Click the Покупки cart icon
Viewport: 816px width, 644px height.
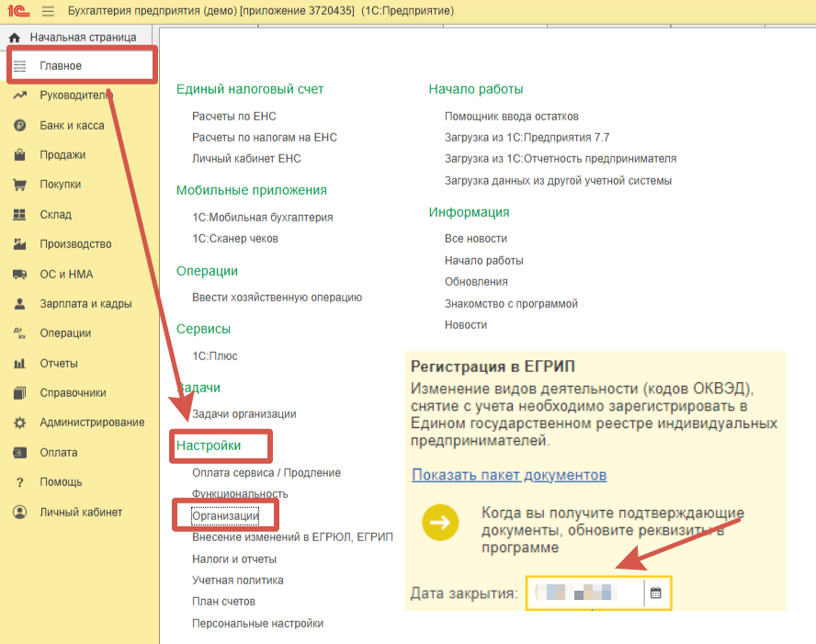[20, 185]
